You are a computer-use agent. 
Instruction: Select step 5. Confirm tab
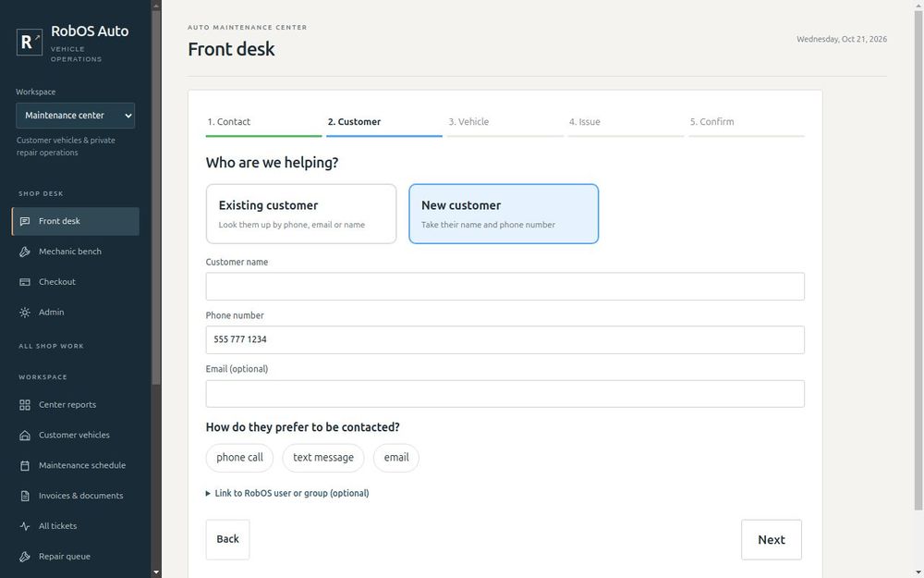(x=747, y=124)
